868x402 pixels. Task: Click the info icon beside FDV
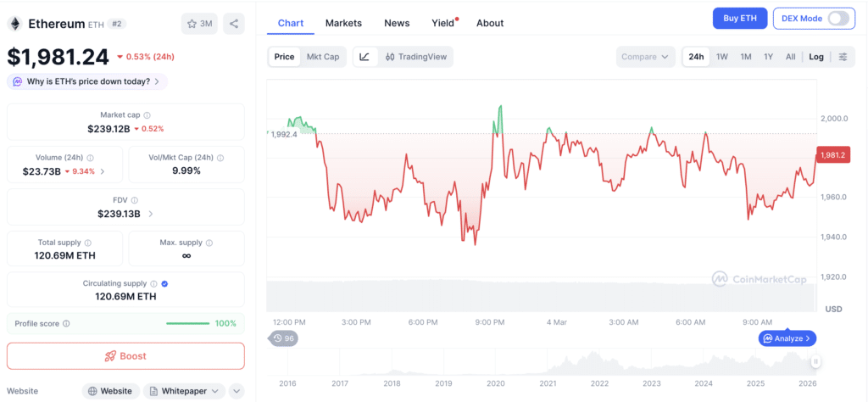pos(135,200)
